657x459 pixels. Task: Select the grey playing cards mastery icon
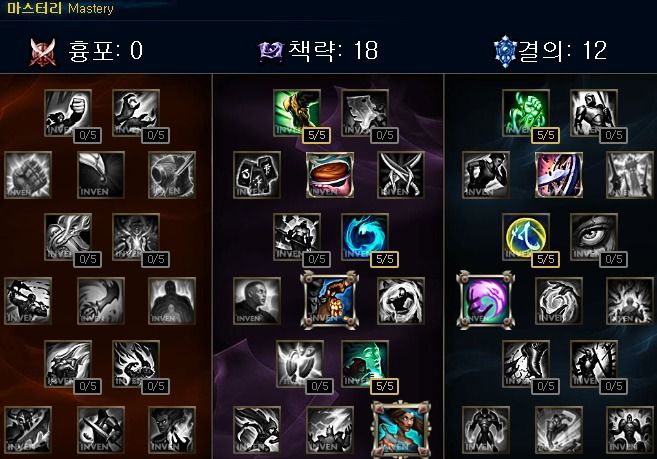point(257,175)
